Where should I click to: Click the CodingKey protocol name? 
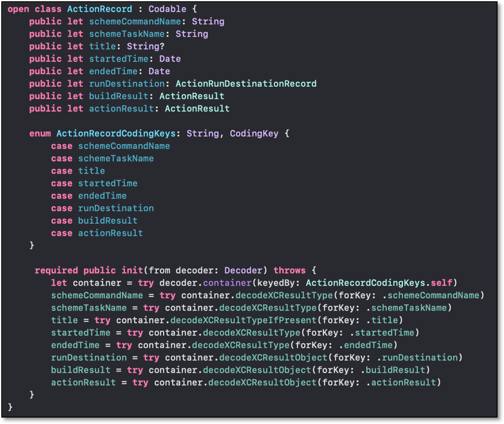click(x=254, y=133)
